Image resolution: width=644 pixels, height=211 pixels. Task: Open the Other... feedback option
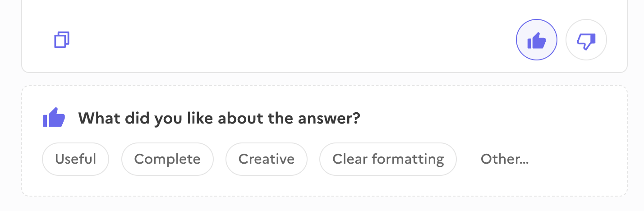point(505,159)
